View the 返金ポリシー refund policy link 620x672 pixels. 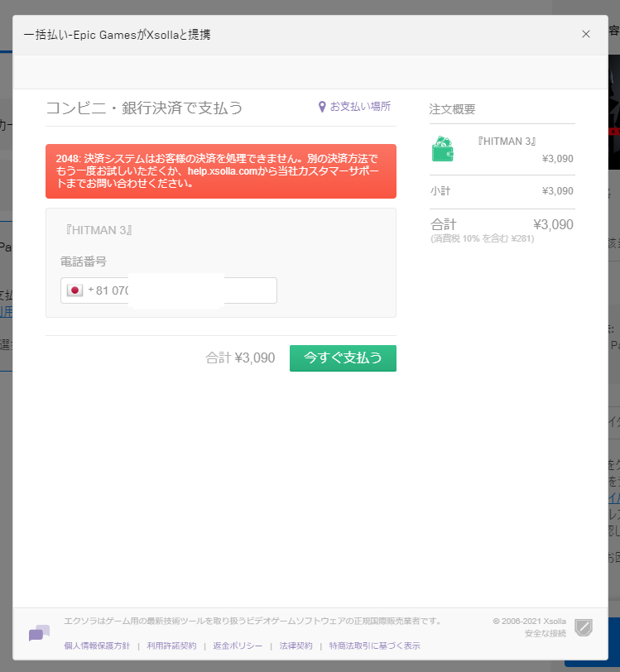point(238,646)
